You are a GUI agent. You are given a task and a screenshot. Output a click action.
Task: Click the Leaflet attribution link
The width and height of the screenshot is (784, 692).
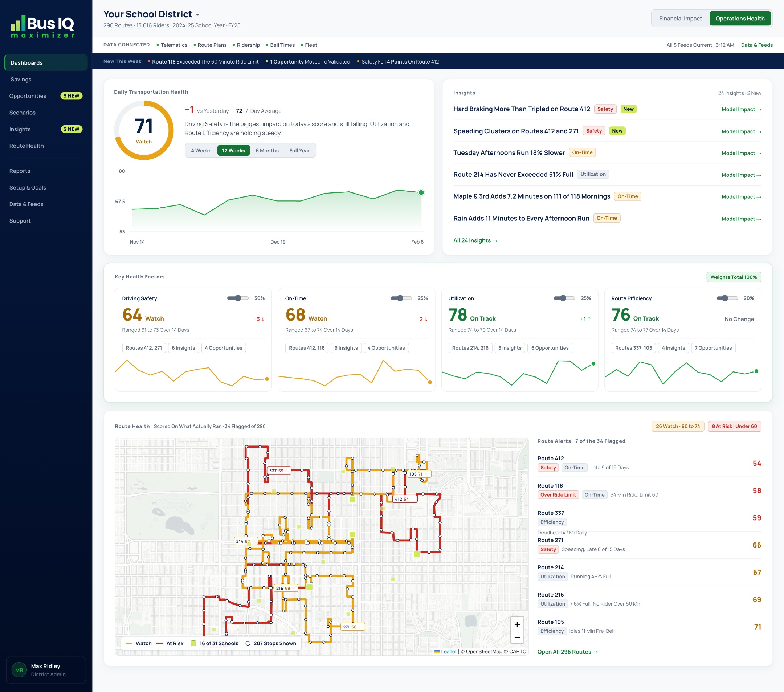point(445,651)
